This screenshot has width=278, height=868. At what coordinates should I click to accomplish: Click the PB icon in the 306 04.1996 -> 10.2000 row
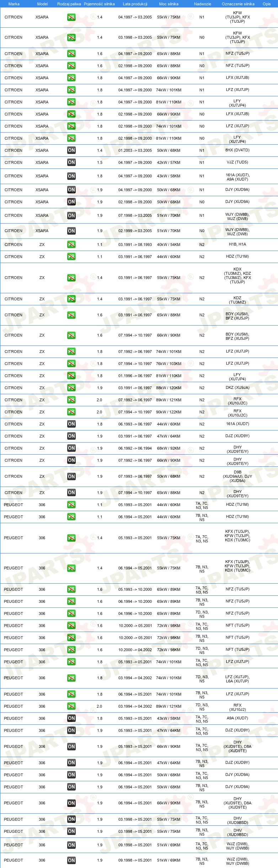pos(71,614)
